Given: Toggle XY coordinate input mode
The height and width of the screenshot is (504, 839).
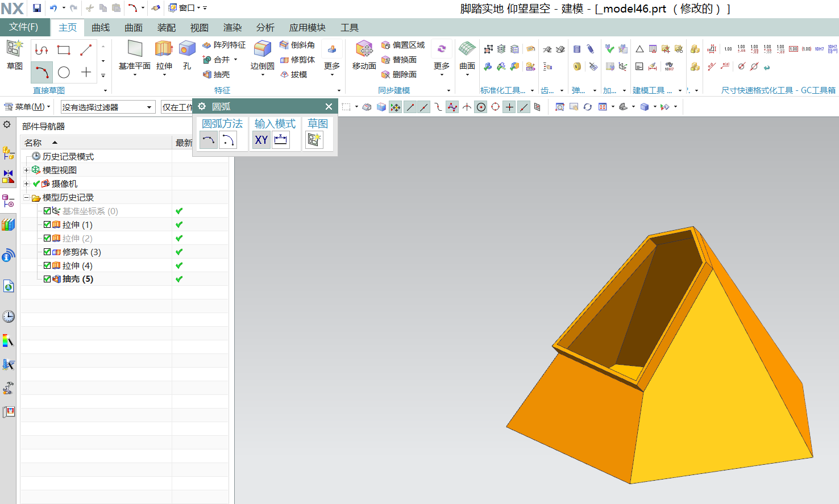Looking at the screenshot, I should click(x=261, y=140).
